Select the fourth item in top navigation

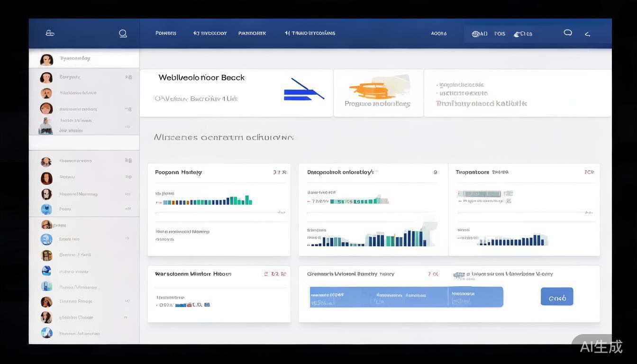(310, 33)
